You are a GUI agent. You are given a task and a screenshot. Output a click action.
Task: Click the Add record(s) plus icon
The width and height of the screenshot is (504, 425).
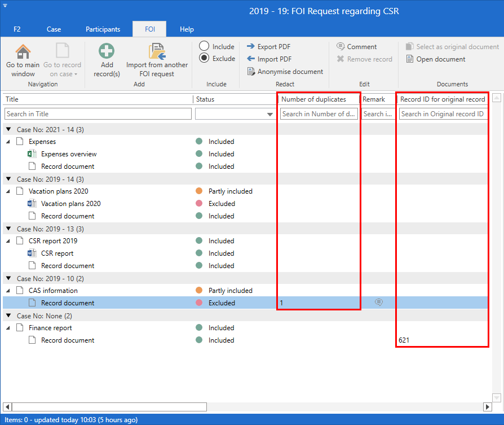[x=107, y=52]
